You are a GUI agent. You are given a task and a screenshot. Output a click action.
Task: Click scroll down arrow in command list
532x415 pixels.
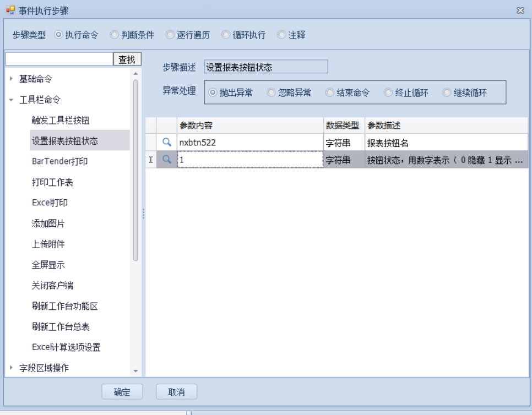[135, 372]
